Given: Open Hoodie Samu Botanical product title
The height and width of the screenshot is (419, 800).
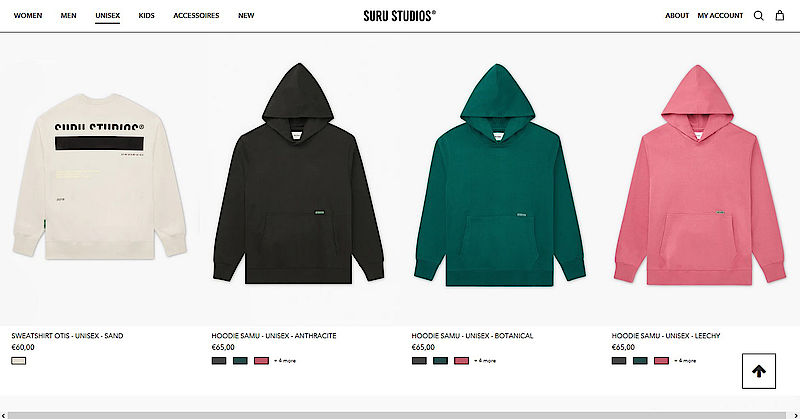Looking at the screenshot, I should tap(472, 336).
